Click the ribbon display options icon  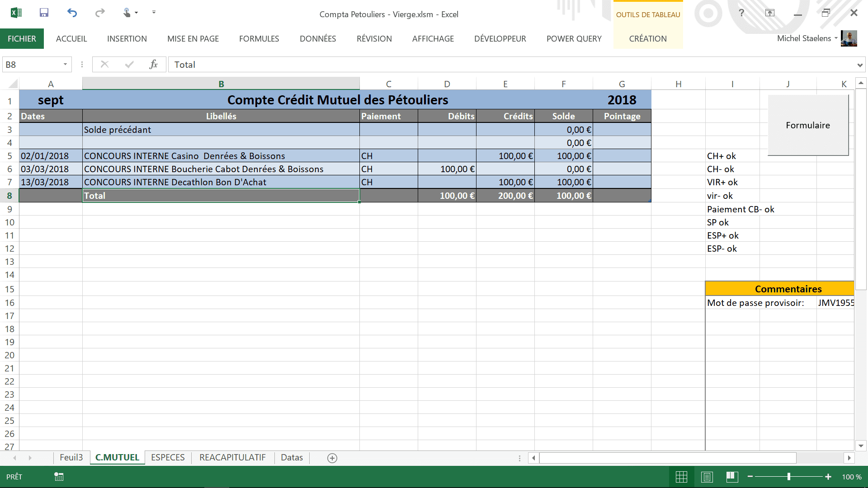click(770, 13)
